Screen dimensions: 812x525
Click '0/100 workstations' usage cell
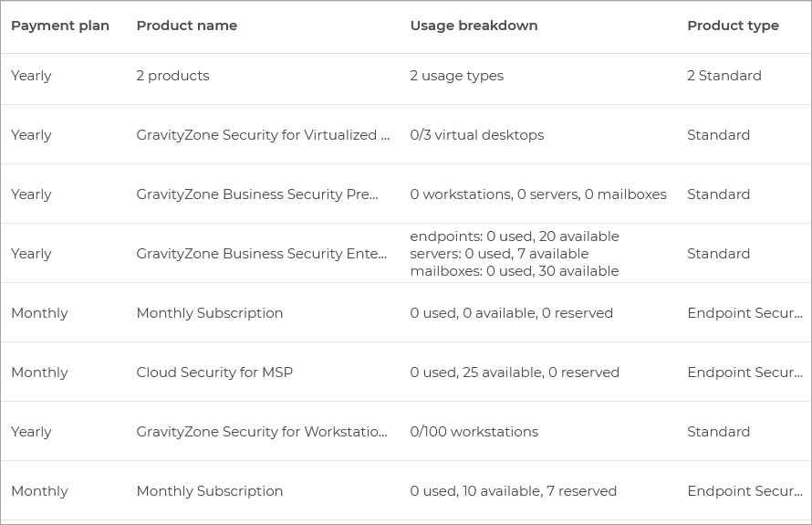pyautogui.click(x=474, y=432)
